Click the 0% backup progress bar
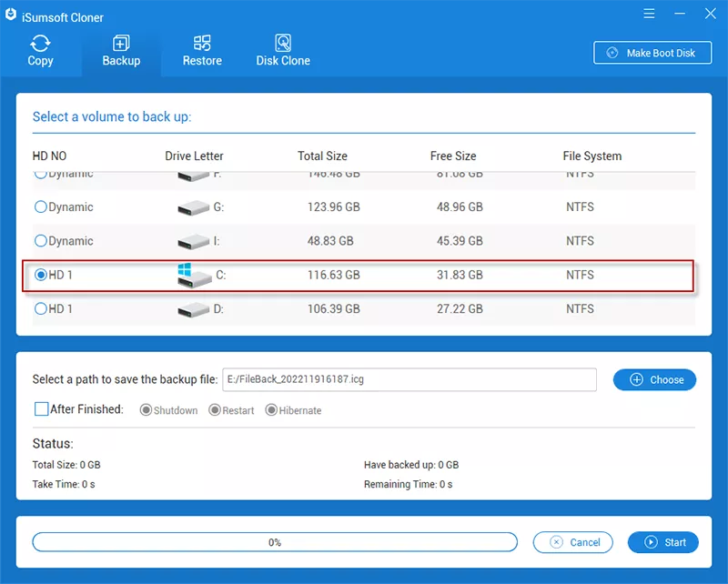Viewport: 728px width, 584px height. (275, 542)
